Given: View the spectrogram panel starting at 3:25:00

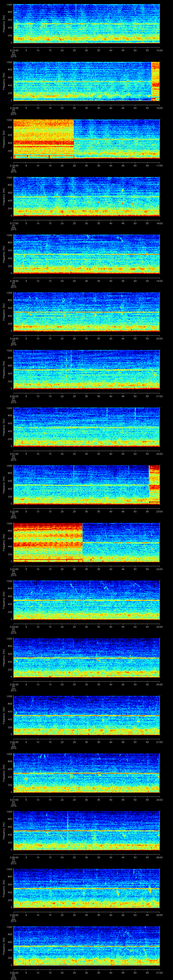Looking at the screenshot, I should [87, 657].
